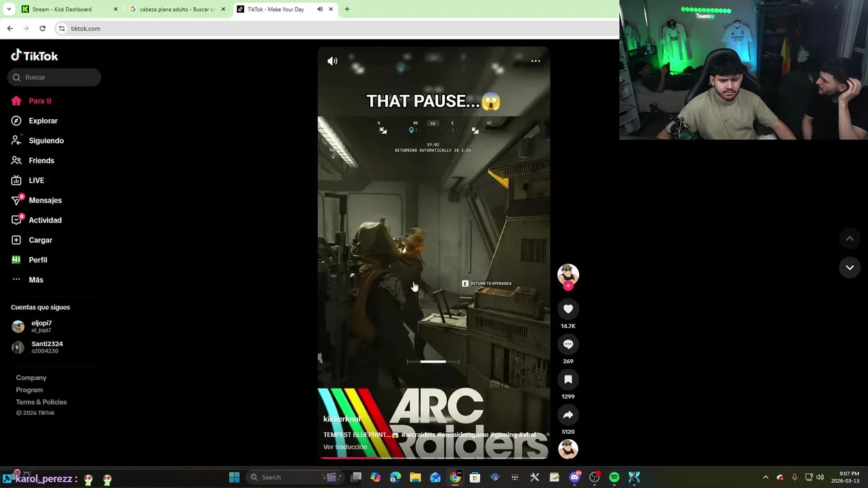The image size is (868, 488).
Task: Open a new browser tab
Action: click(347, 9)
